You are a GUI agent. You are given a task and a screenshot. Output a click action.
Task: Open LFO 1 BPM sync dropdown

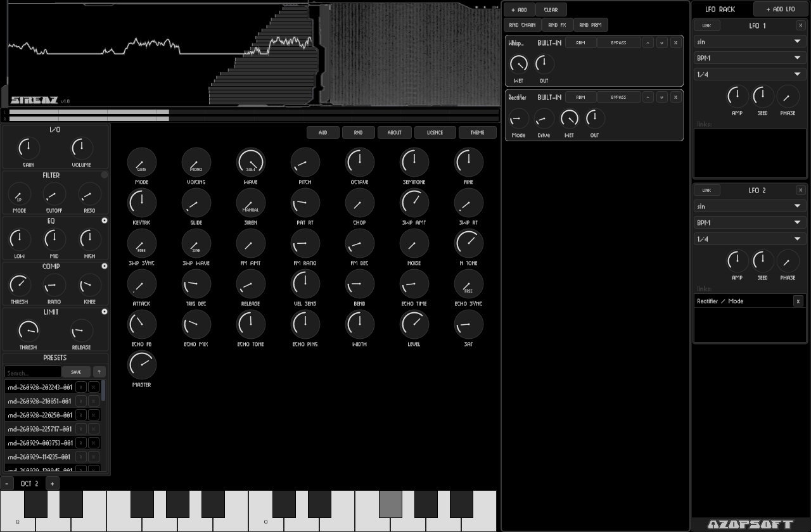pyautogui.click(x=750, y=58)
